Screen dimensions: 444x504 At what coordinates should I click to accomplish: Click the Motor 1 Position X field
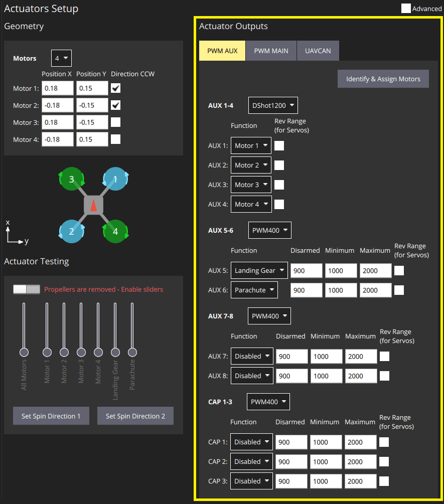click(58, 88)
